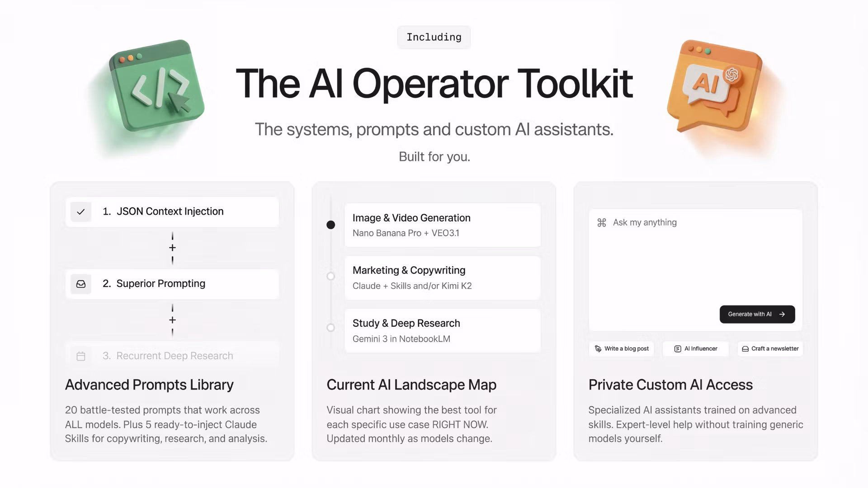This screenshot has width=868, height=488.
Task: Click the Generate with AI button
Action: (x=757, y=314)
